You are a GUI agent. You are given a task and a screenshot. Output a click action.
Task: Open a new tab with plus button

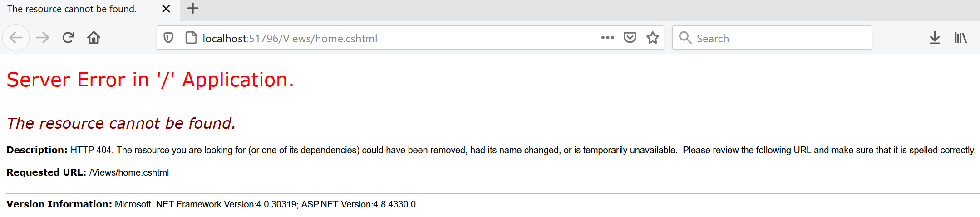pyautogui.click(x=193, y=9)
